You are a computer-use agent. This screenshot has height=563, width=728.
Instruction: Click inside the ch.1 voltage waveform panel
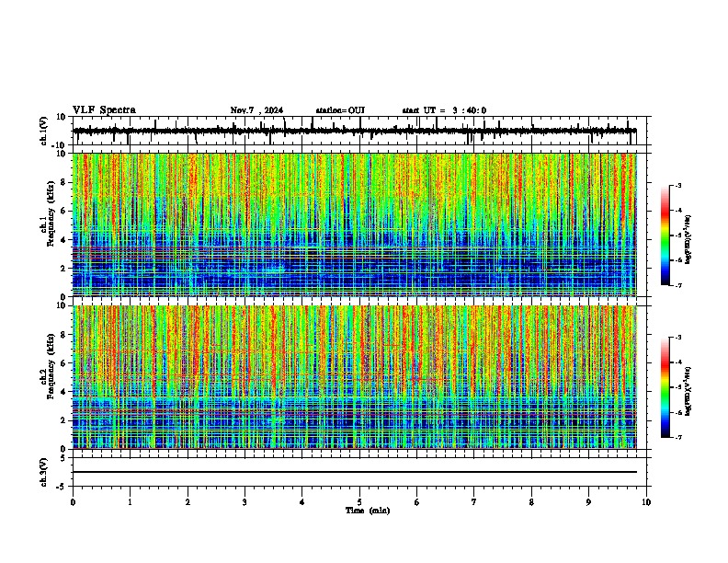(358, 131)
